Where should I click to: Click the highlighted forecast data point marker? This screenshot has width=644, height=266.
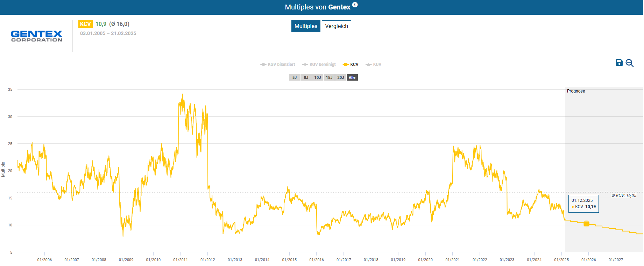(x=586, y=224)
